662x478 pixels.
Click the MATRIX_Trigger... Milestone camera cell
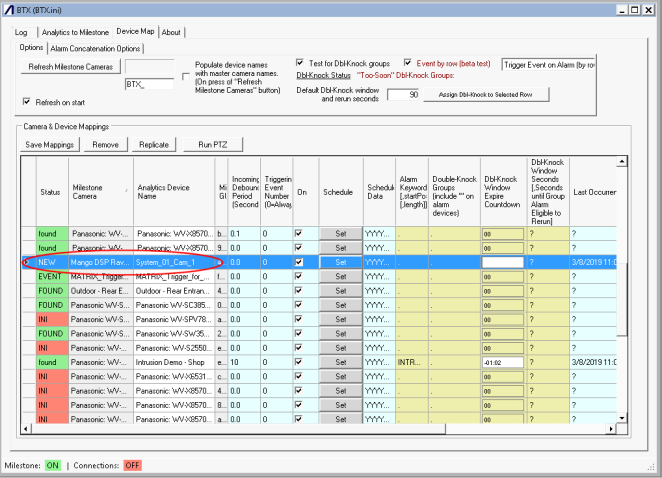click(x=101, y=277)
